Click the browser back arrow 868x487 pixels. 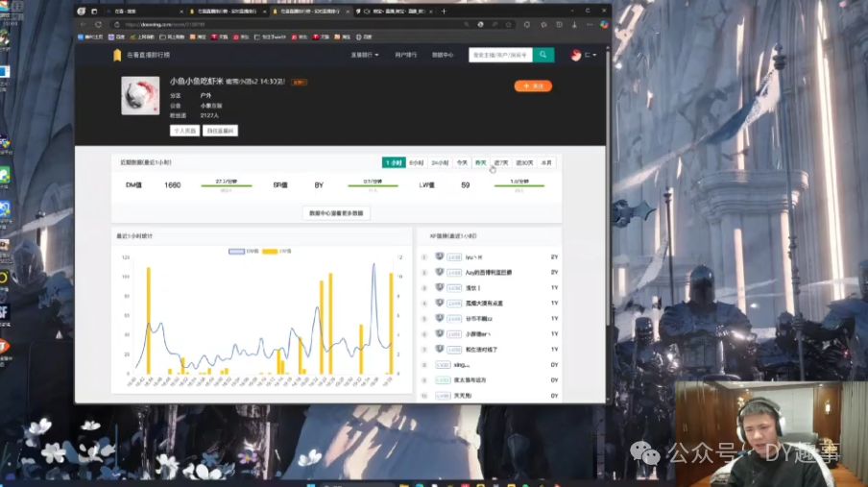[x=83, y=24]
